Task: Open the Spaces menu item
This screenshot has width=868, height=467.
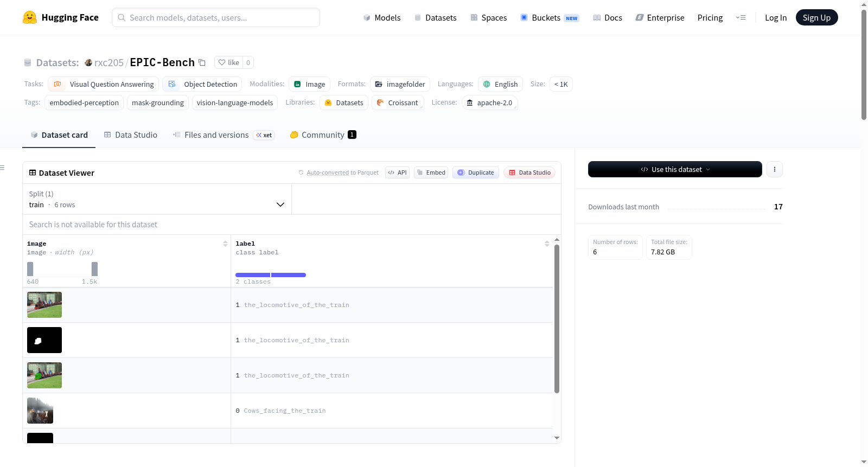Action: click(x=489, y=18)
